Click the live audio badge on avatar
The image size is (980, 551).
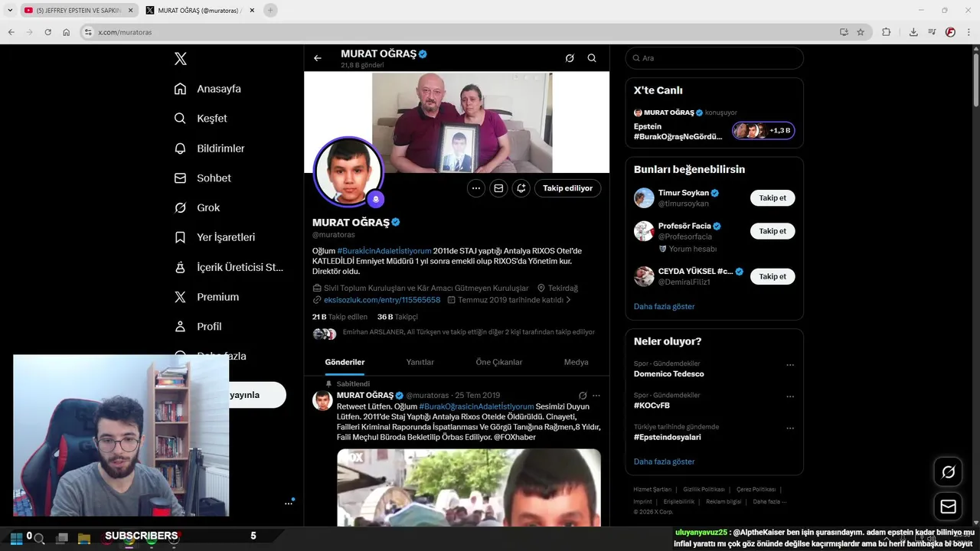pyautogui.click(x=375, y=200)
